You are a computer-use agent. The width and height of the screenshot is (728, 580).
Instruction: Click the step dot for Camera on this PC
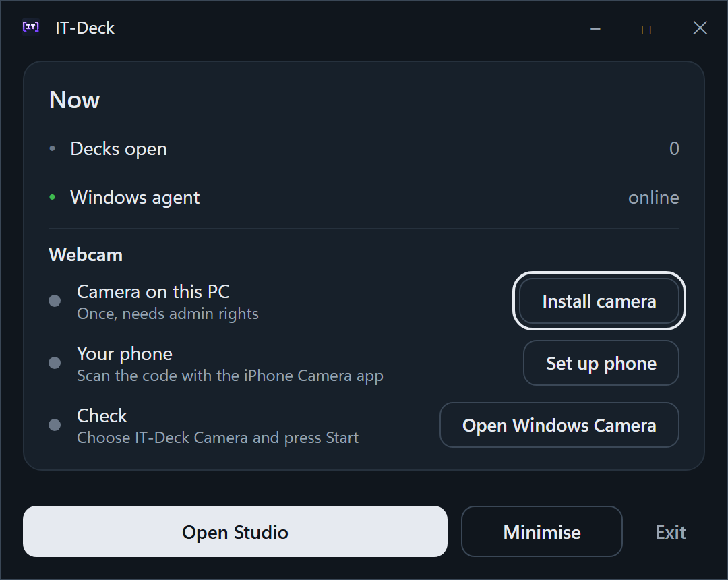(55, 301)
